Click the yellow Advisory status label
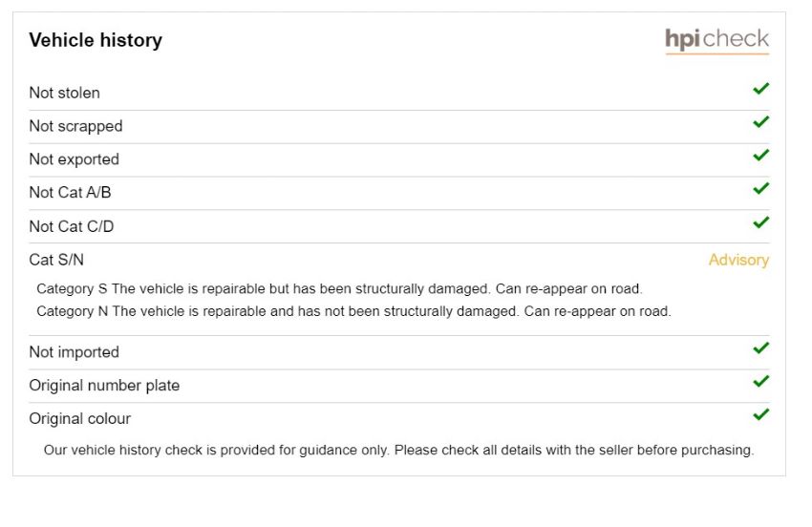The image size is (812, 527). click(738, 260)
